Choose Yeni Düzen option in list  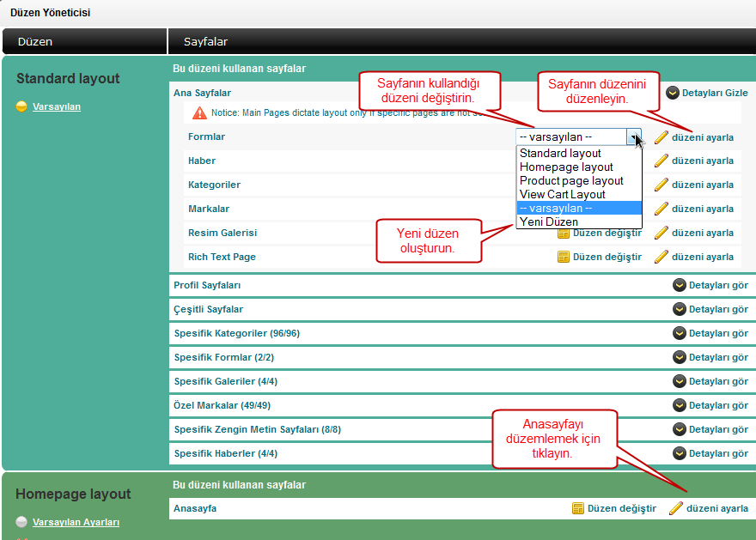548,221
